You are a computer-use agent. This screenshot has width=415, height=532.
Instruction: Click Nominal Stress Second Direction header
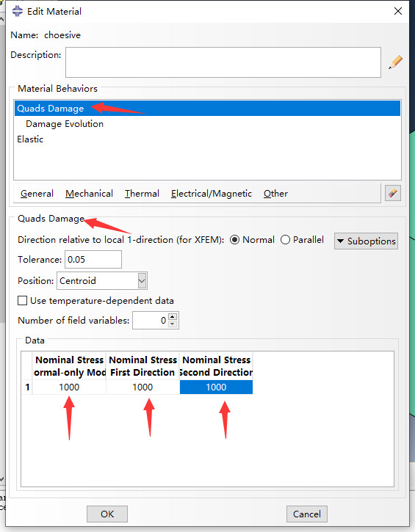point(217,366)
